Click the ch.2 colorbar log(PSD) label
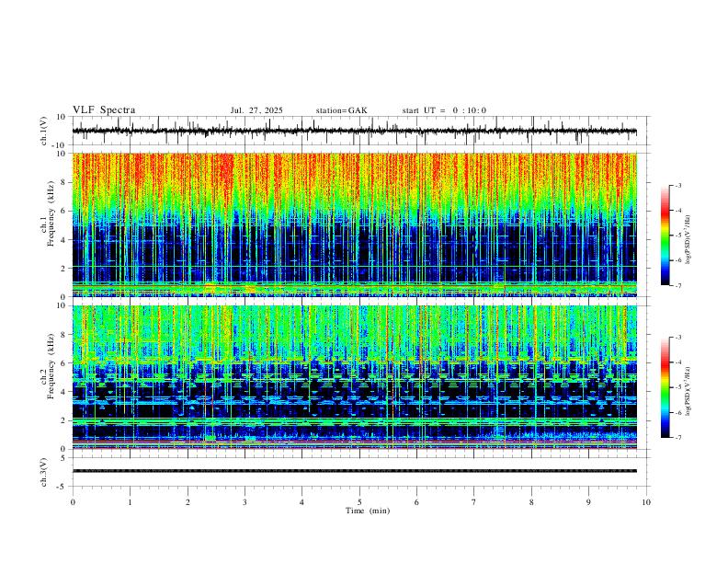Viewport: 728px width, 563px height. click(x=688, y=391)
